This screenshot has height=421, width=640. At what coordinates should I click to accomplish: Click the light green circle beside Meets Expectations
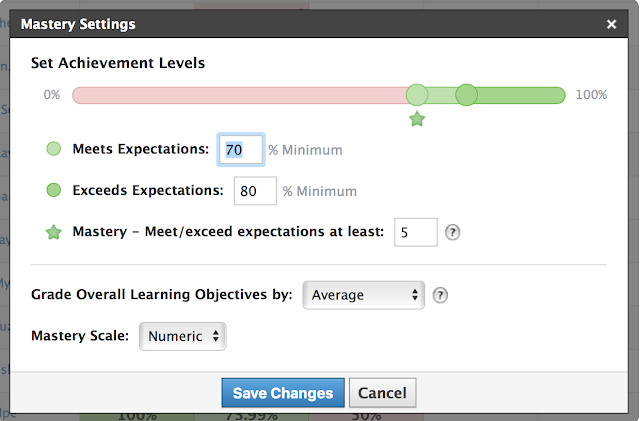pos(54,150)
